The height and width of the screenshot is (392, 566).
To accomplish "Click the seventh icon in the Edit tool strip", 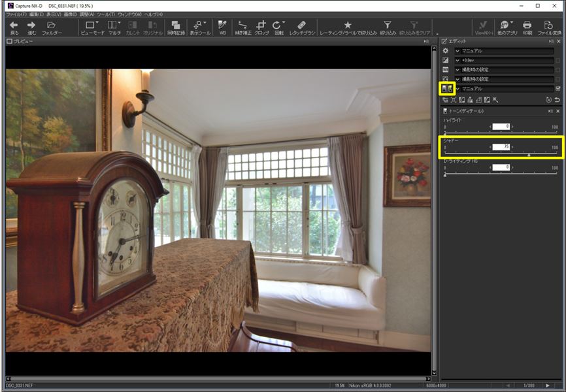I will [x=495, y=100].
